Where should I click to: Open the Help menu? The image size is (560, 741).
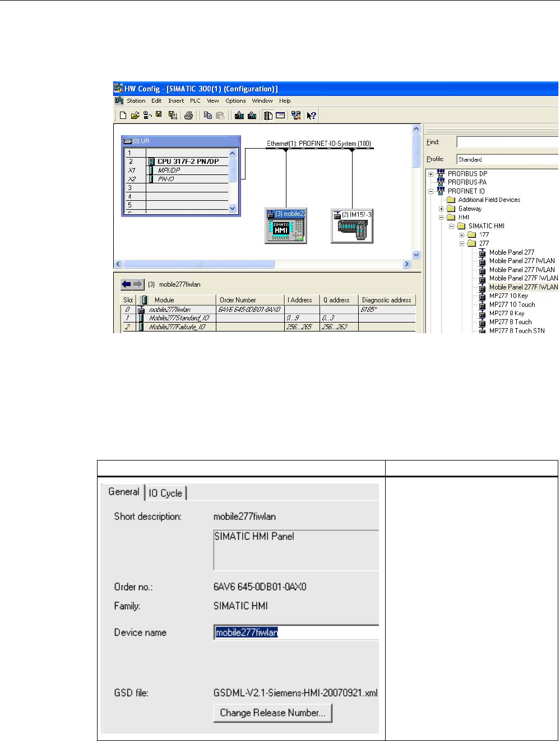click(285, 101)
